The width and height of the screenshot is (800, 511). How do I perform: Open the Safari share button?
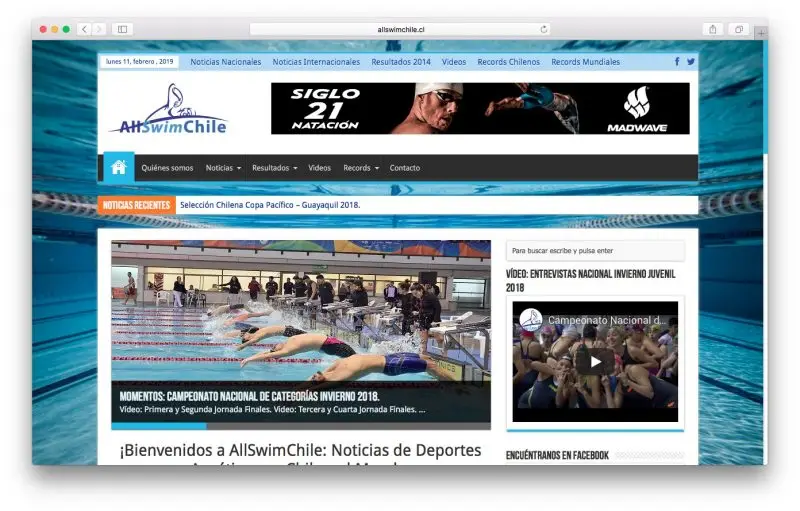pos(713,30)
